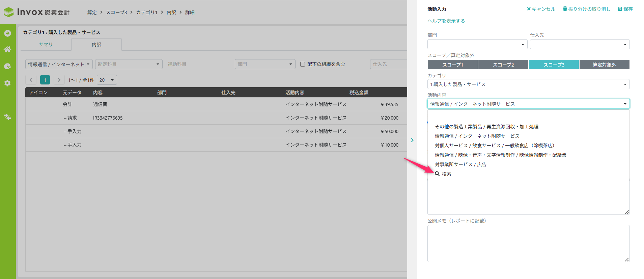The height and width of the screenshot is (279, 644).
Task: Open 活動内容 dropdown combo box
Action: [x=528, y=104]
